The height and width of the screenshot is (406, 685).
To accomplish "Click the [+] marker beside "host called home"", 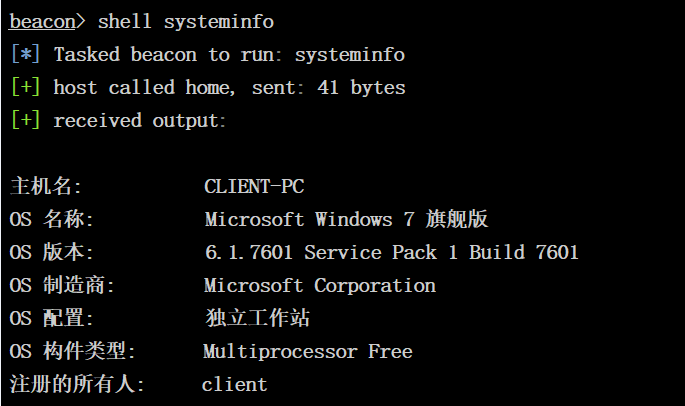I will click(x=26, y=87).
